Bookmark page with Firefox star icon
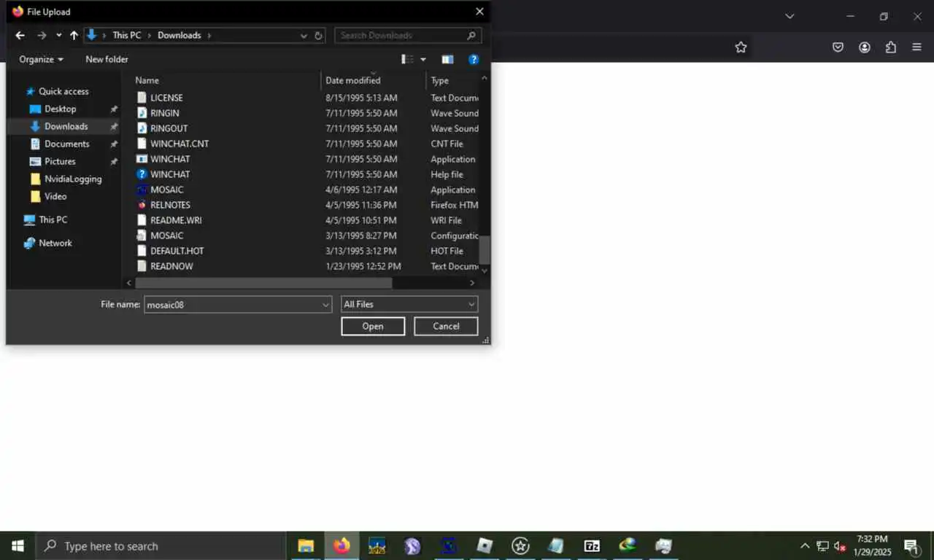This screenshot has width=934, height=560. (741, 47)
